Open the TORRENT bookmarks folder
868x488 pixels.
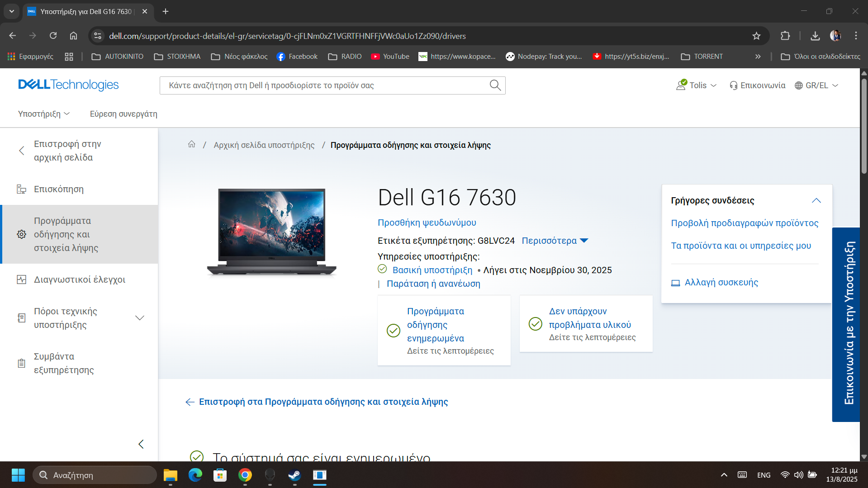pos(702,57)
